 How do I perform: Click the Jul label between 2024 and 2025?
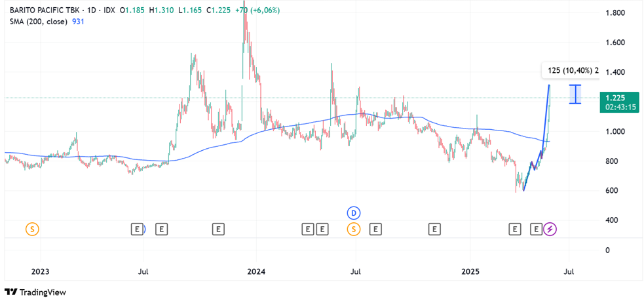(x=356, y=272)
